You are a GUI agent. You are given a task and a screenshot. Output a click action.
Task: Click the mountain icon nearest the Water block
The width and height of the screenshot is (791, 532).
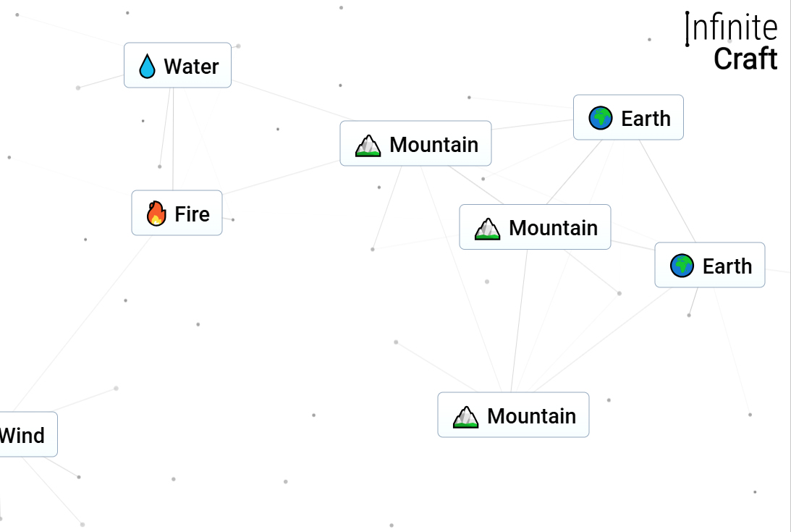point(368,145)
